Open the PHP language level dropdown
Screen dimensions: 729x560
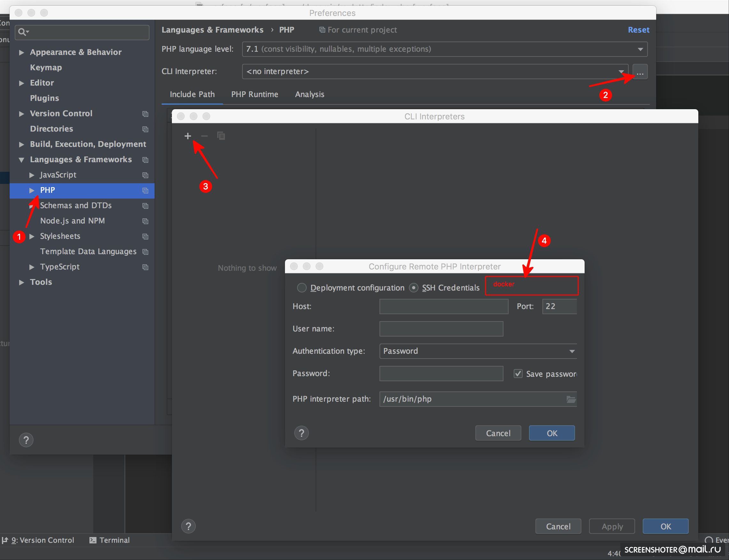(444, 49)
